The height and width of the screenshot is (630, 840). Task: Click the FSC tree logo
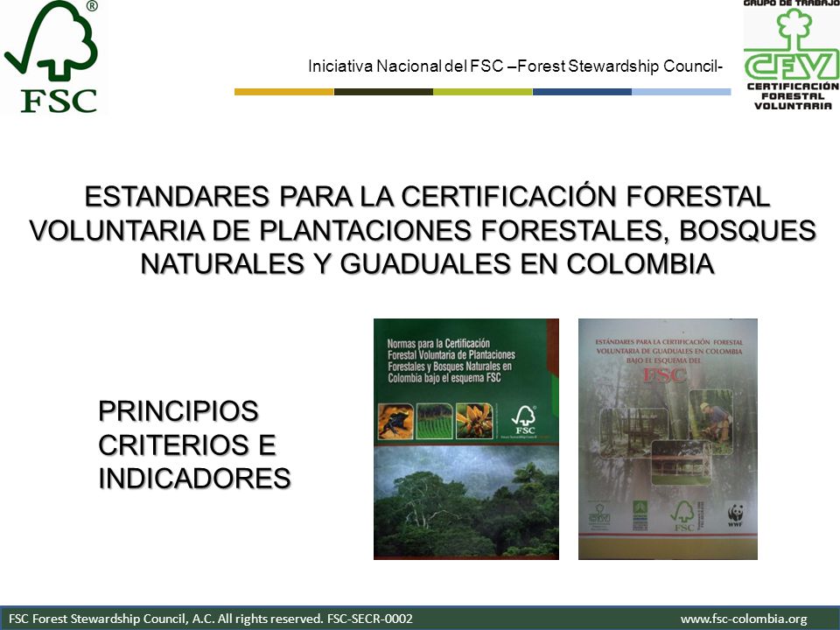(52, 57)
